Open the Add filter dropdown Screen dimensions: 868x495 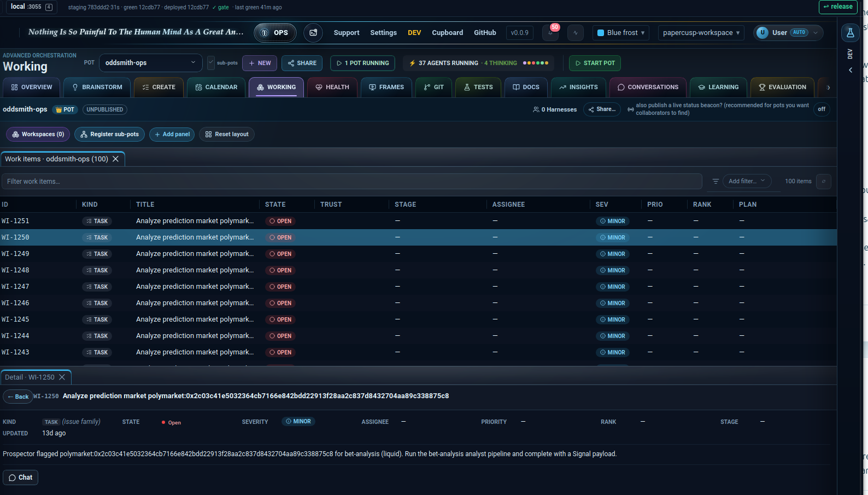(747, 181)
